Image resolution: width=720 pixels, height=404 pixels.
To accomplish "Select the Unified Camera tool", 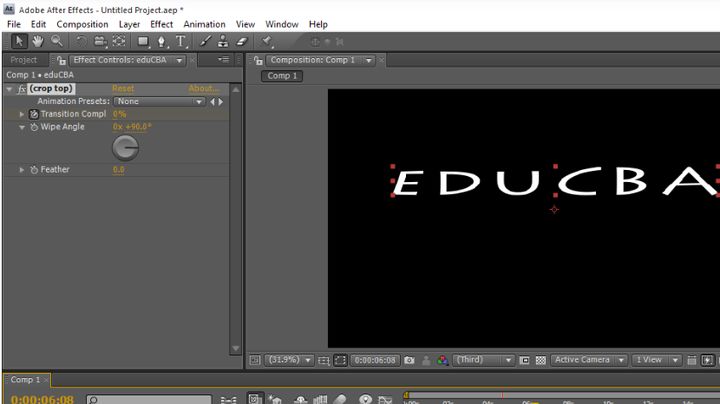I will [100, 42].
